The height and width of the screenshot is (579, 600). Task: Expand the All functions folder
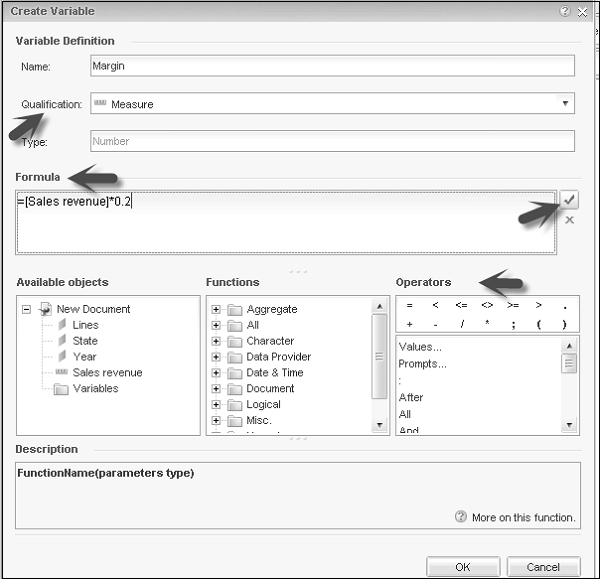(216, 325)
